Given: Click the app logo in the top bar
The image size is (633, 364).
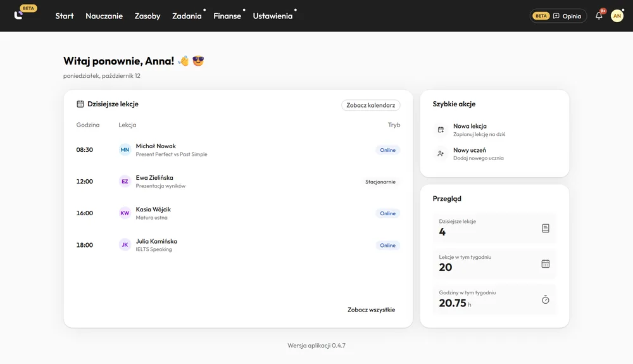Looking at the screenshot, I should (18, 15).
